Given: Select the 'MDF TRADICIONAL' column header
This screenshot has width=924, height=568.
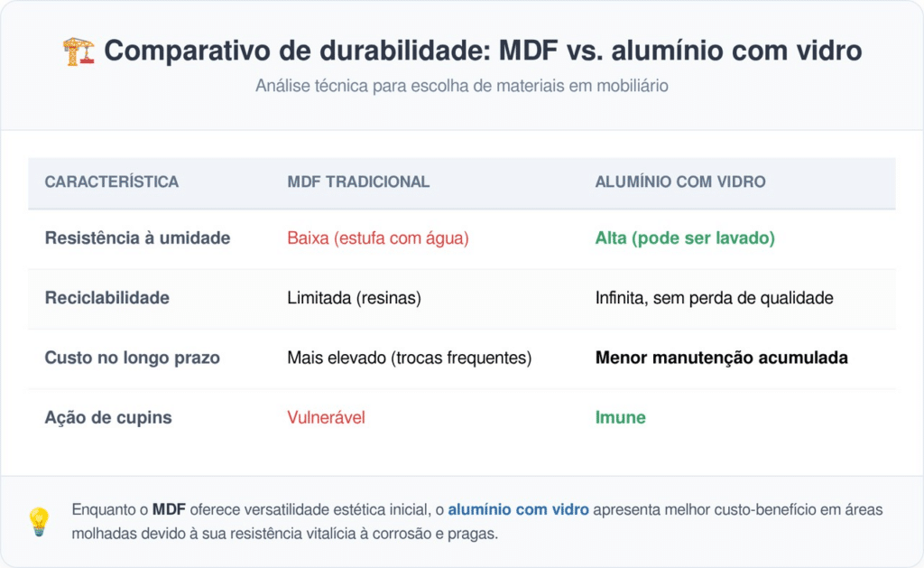Looking at the screenshot, I should pos(358,182).
